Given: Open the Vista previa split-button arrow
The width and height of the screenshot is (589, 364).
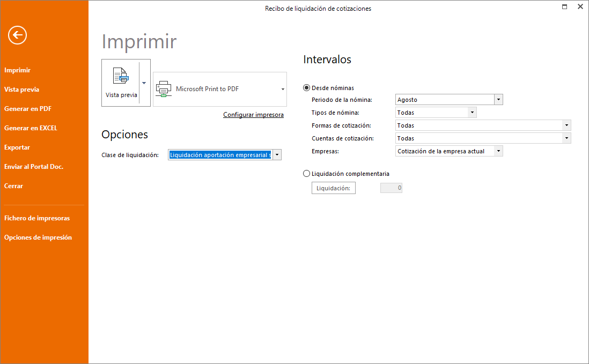Looking at the screenshot, I should coord(144,83).
